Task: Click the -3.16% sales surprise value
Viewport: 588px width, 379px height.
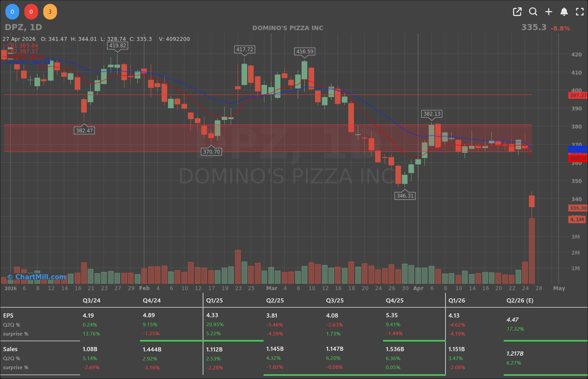Action: click(151, 368)
